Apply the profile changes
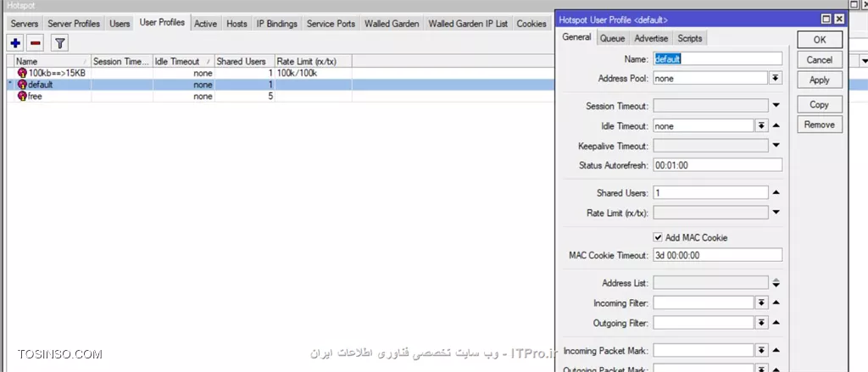Viewport: 868px width, 372px height. point(820,80)
